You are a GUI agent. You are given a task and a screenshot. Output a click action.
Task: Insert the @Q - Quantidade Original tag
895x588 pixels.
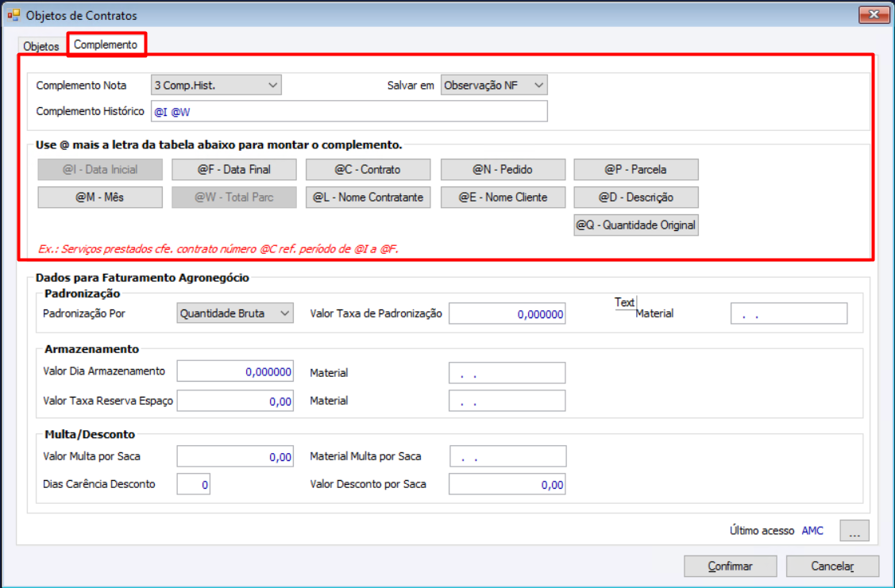coord(636,225)
